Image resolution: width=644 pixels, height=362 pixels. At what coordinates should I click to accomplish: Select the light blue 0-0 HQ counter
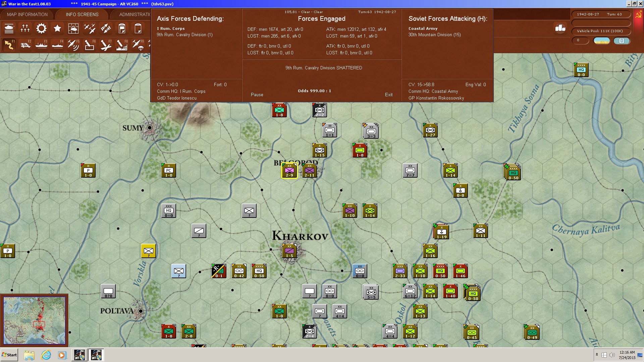[x=581, y=70]
